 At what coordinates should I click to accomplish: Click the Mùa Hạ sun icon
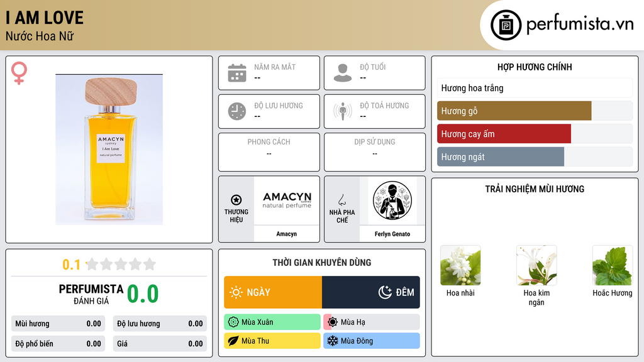click(333, 322)
